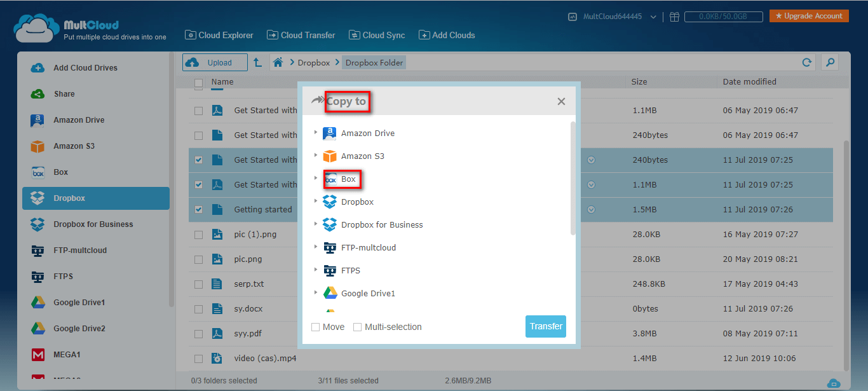Screen dimensions: 868x391
Task: Check the video (cas).mp4 checkbox
Action: click(199, 359)
